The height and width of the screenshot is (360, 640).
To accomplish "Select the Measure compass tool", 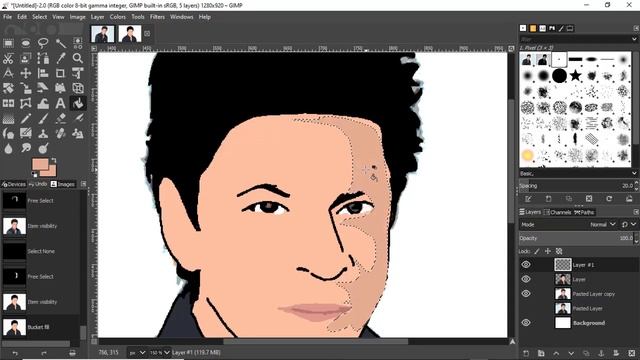I will (8, 73).
